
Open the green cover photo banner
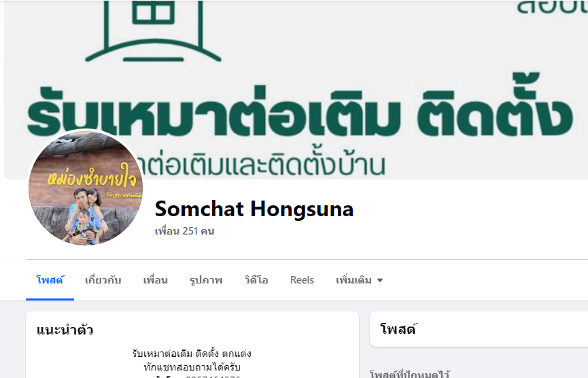point(296,89)
